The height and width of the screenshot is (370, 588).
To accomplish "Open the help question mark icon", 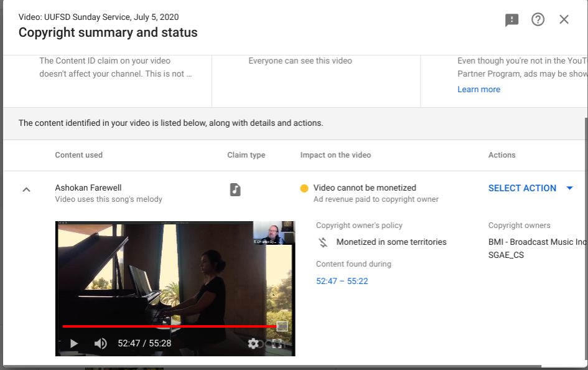I will point(538,19).
